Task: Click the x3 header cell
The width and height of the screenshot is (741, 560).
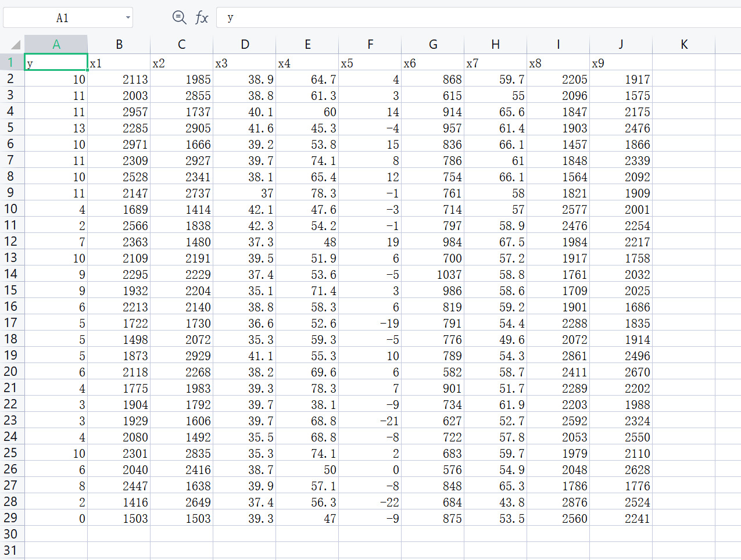Action: coord(245,62)
